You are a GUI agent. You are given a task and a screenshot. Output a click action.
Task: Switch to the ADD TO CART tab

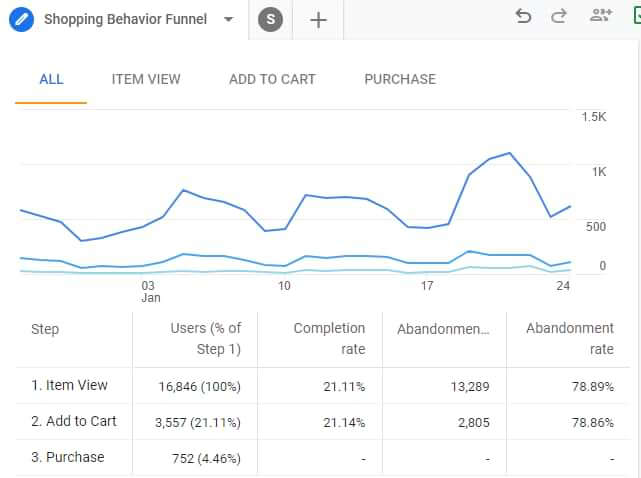(x=272, y=79)
